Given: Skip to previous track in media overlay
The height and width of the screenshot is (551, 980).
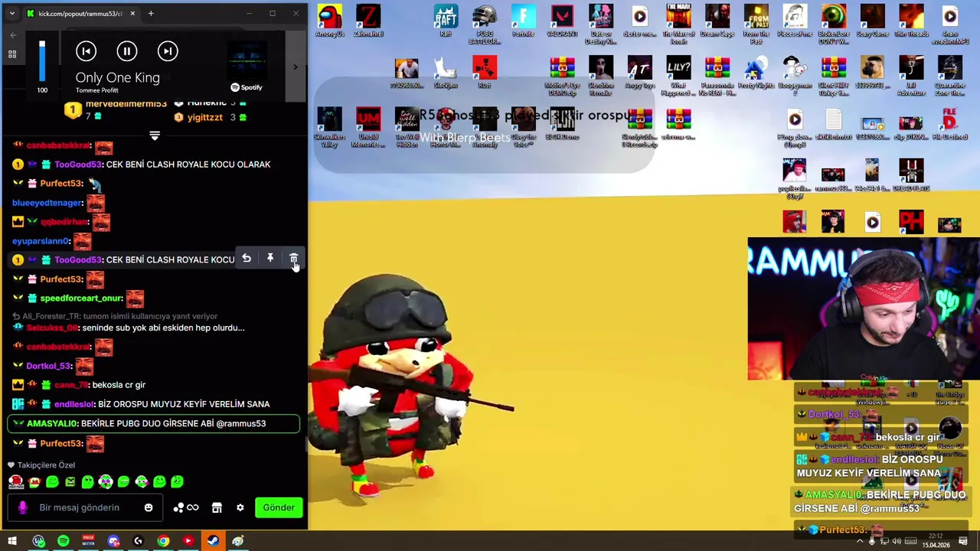Looking at the screenshot, I should click(86, 51).
